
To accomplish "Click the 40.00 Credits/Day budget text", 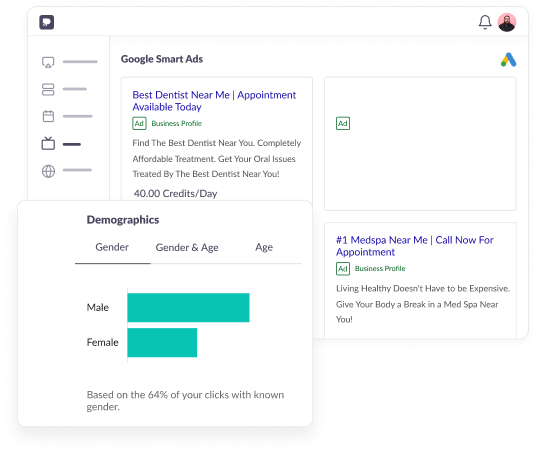I will (x=175, y=194).
